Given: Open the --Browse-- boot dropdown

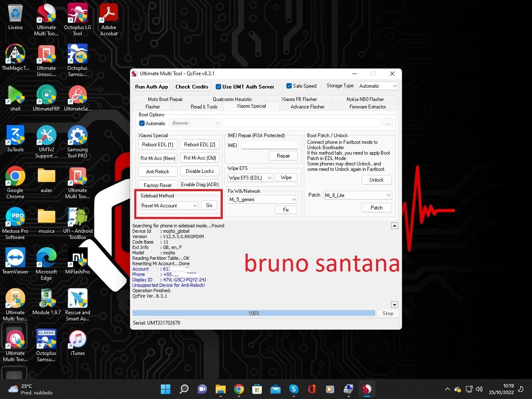Looking at the screenshot, I should click(x=194, y=123).
